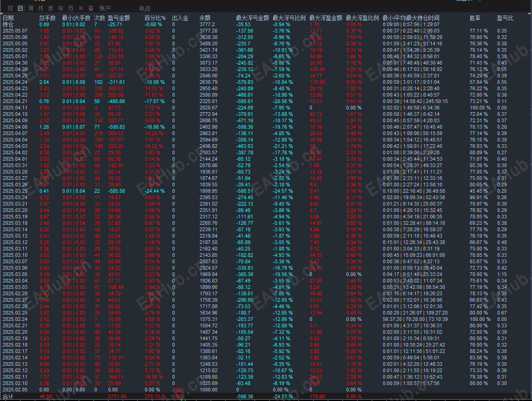The height and width of the screenshot is (401, 532).
Task: Click the total percentage 275.15 %
Action: tap(155, 396)
